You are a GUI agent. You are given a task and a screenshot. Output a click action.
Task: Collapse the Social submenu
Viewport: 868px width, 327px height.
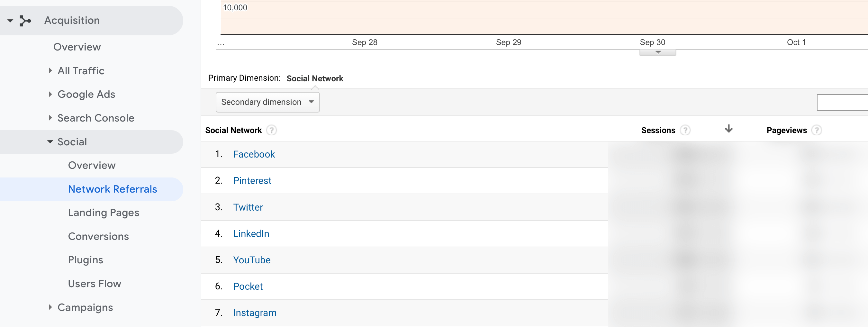click(50, 141)
